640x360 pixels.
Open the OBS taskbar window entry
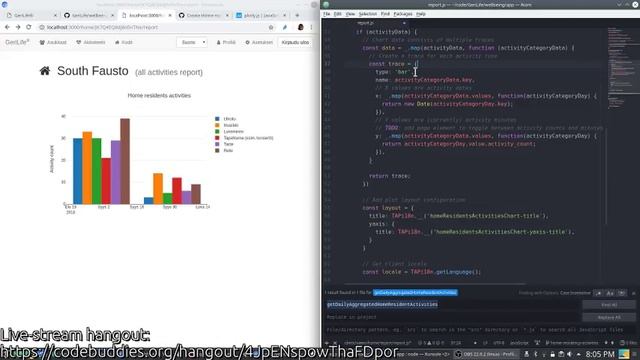click(486, 354)
